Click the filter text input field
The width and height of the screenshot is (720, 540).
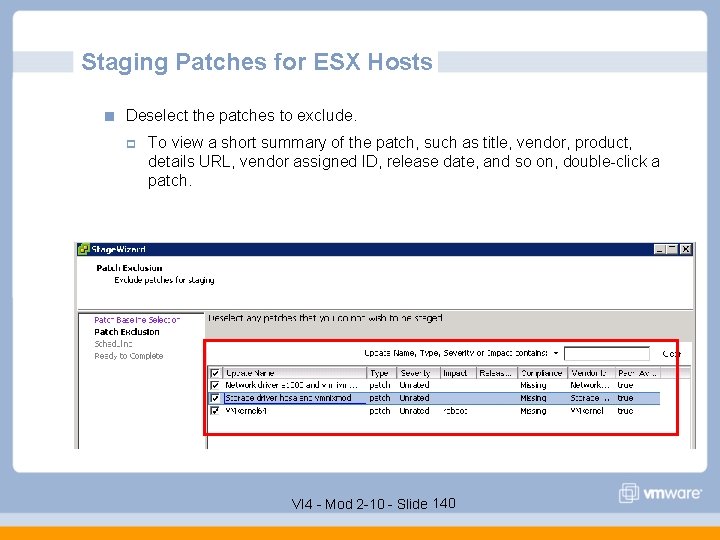click(607, 354)
